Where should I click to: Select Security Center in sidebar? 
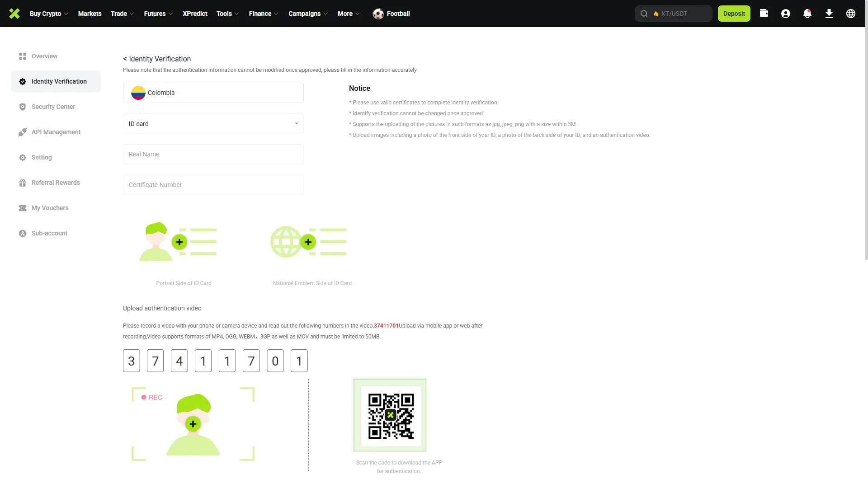56,107
